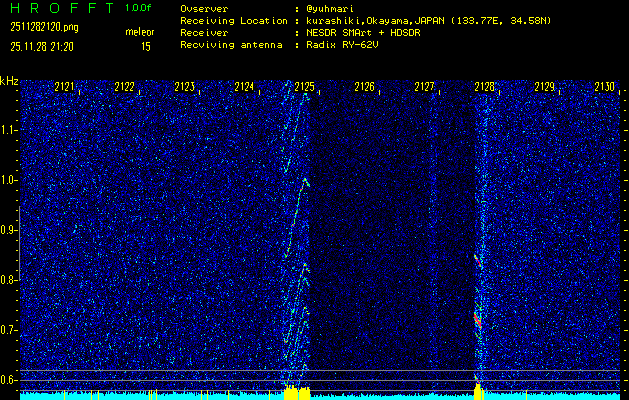Click frequency axis label 0.8
The height and width of the screenshot is (400, 629).
point(9,280)
